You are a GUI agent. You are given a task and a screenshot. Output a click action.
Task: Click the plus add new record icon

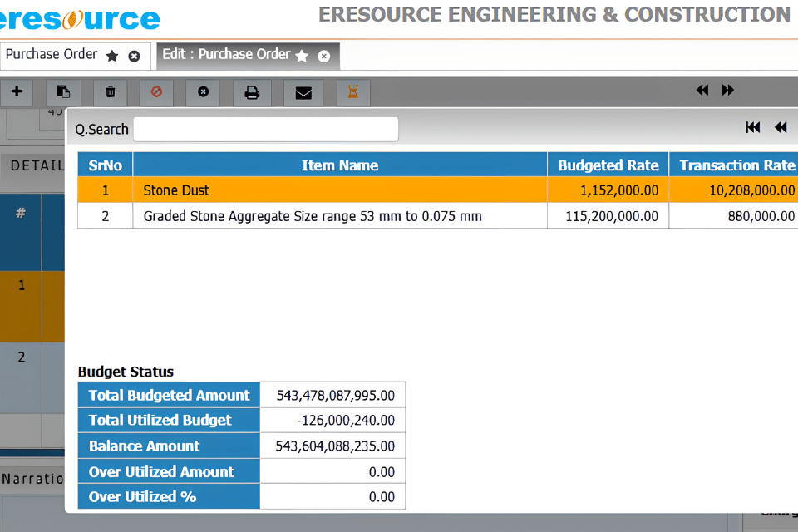point(17,91)
